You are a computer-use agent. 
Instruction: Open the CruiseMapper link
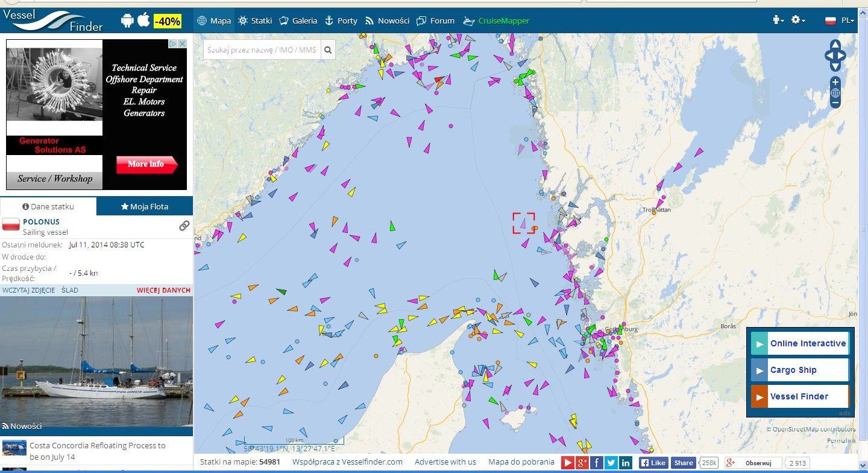pyautogui.click(x=496, y=21)
